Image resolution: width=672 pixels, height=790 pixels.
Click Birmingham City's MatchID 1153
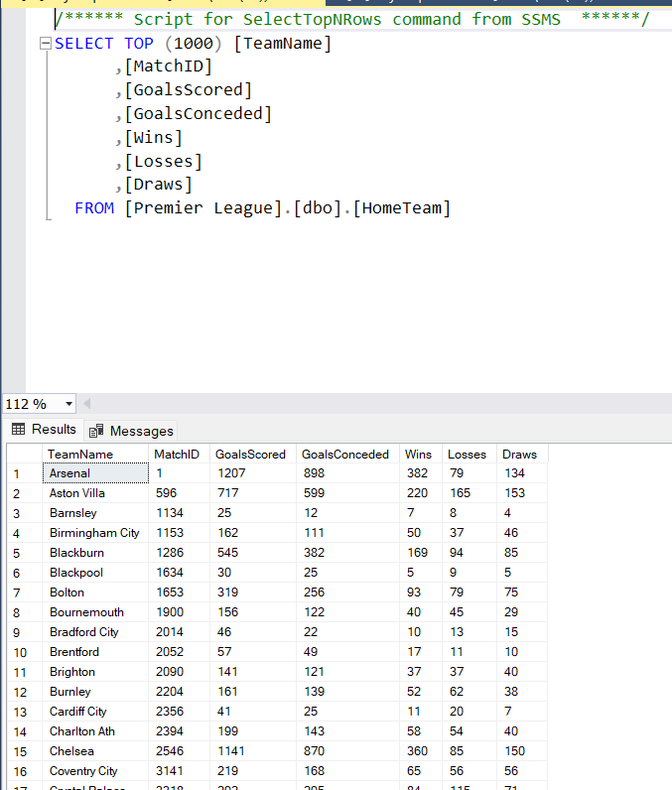pyautogui.click(x=179, y=533)
